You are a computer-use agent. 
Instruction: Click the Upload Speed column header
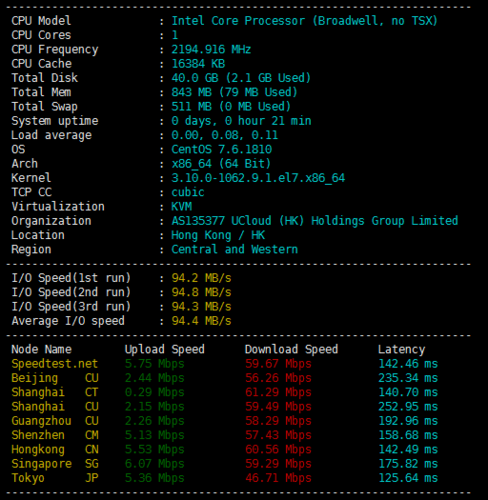click(x=165, y=350)
